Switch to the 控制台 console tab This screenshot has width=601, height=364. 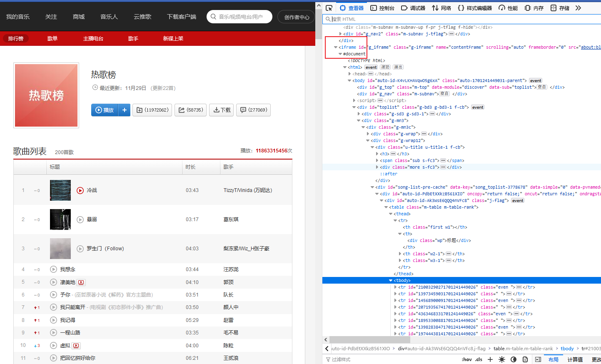(382, 8)
